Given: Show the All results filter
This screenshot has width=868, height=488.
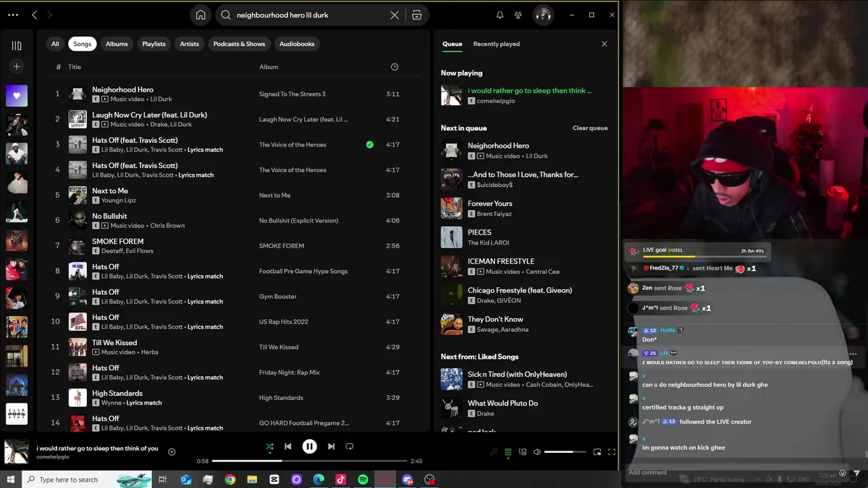Looking at the screenshot, I should tap(55, 44).
